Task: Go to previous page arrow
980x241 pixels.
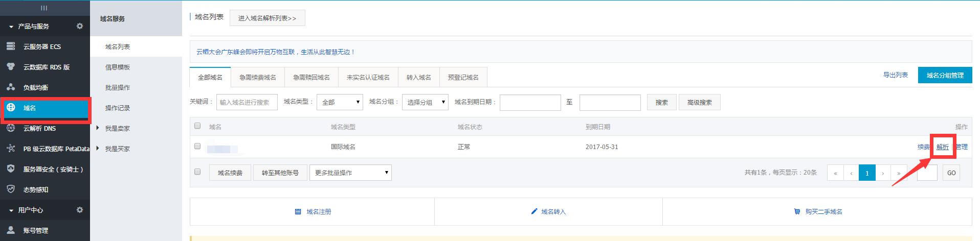Action: coord(851,173)
